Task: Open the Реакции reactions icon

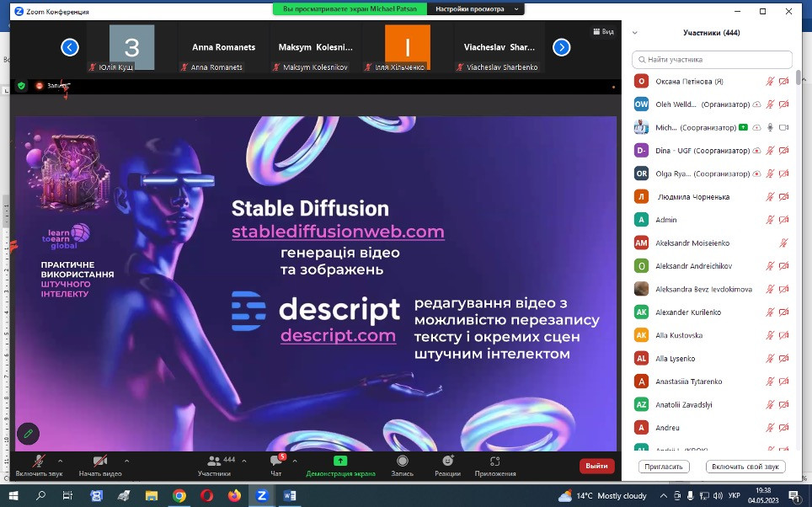Action: [x=448, y=461]
